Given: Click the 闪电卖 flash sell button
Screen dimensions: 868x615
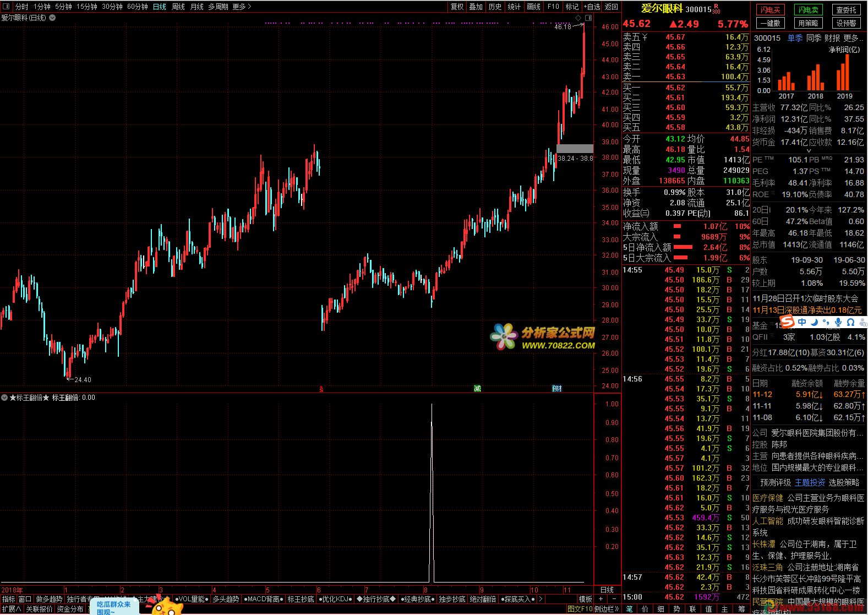Looking at the screenshot, I should (809, 10).
